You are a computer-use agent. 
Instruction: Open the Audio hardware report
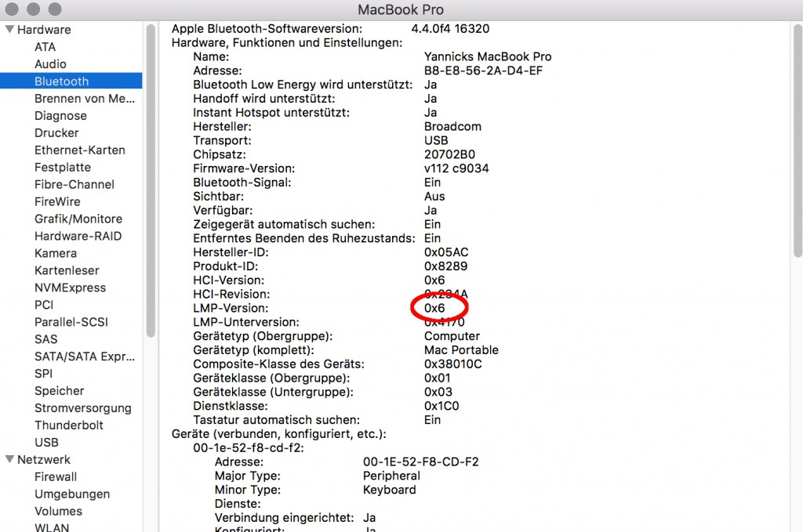[50, 63]
